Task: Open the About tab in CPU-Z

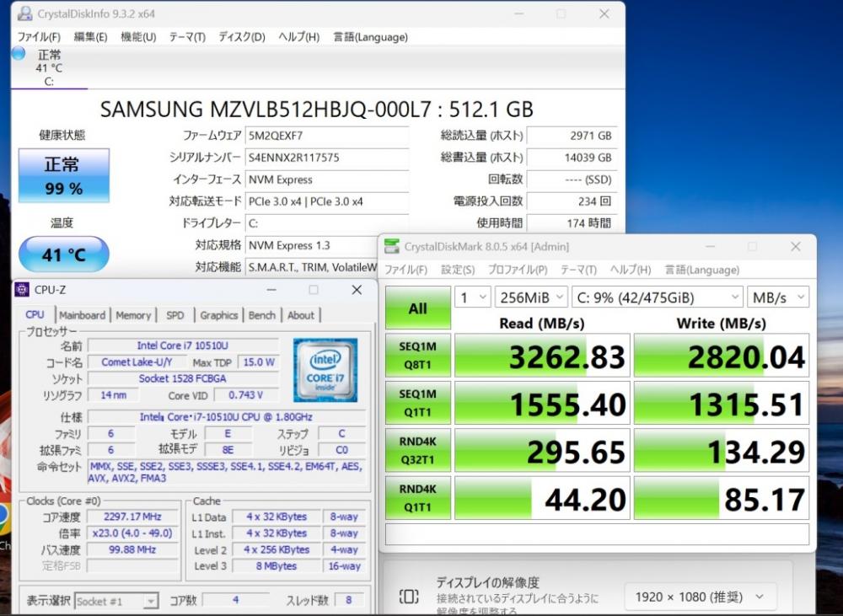Action: [301, 315]
